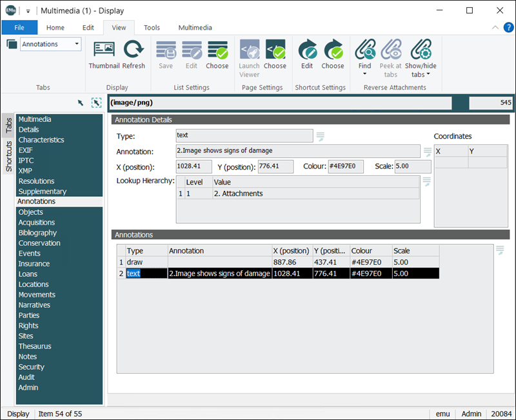Click the grid icon beside Annotations table
Screen dimensions: 516x420
coord(501,250)
